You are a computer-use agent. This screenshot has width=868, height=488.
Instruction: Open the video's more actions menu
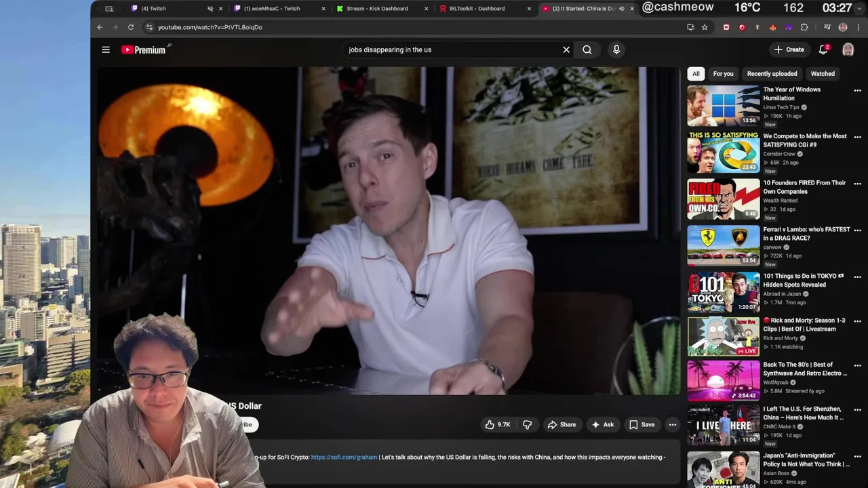point(673,425)
